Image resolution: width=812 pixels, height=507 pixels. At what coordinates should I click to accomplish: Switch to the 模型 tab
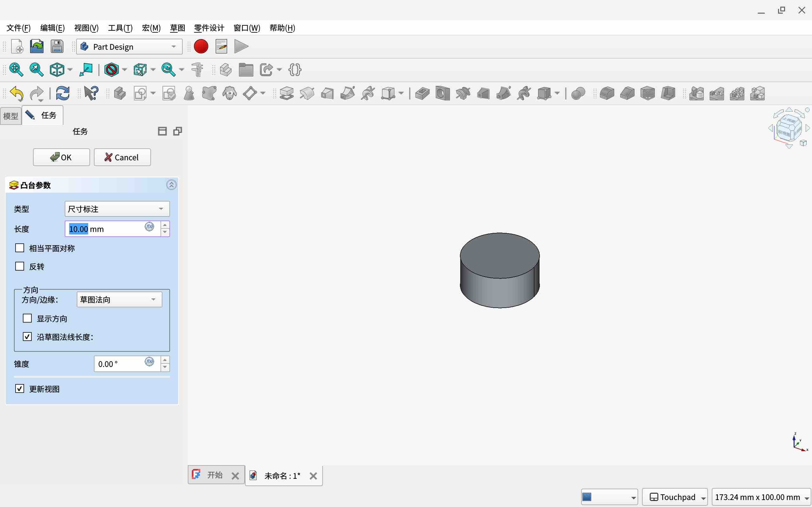tap(11, 116)
